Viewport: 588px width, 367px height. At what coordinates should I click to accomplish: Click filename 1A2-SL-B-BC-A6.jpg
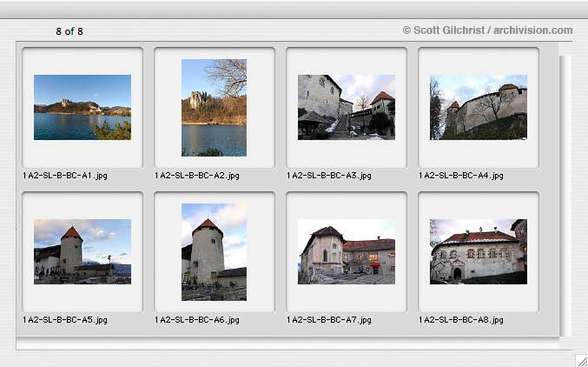tap(197, 320)
